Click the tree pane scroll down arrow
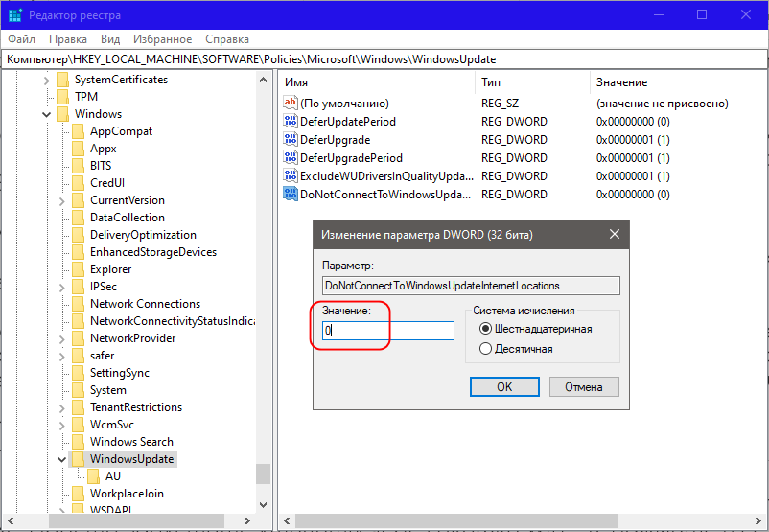Viewport: 769px width, 532px height. pos(264,504)
